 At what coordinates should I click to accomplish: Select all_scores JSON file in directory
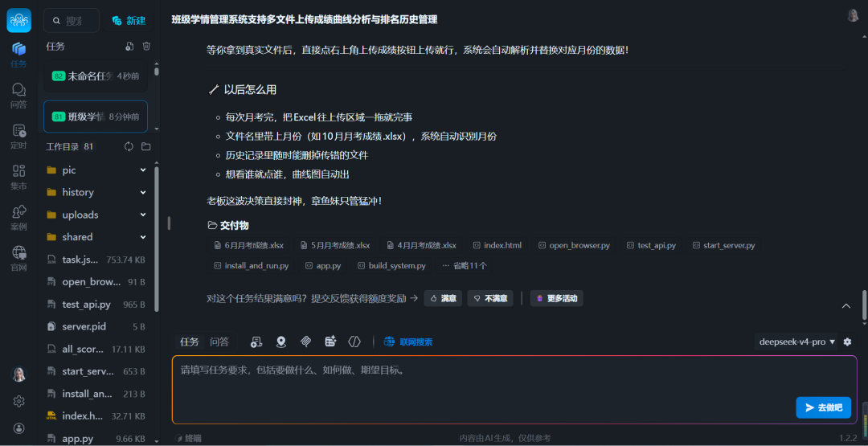point(96,349)
